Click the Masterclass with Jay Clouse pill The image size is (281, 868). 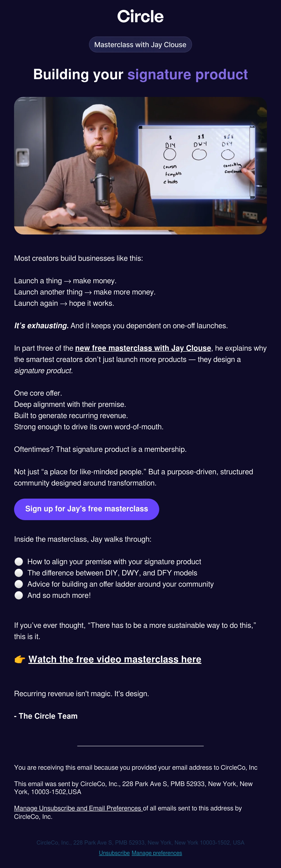click(x=140, y=44)
